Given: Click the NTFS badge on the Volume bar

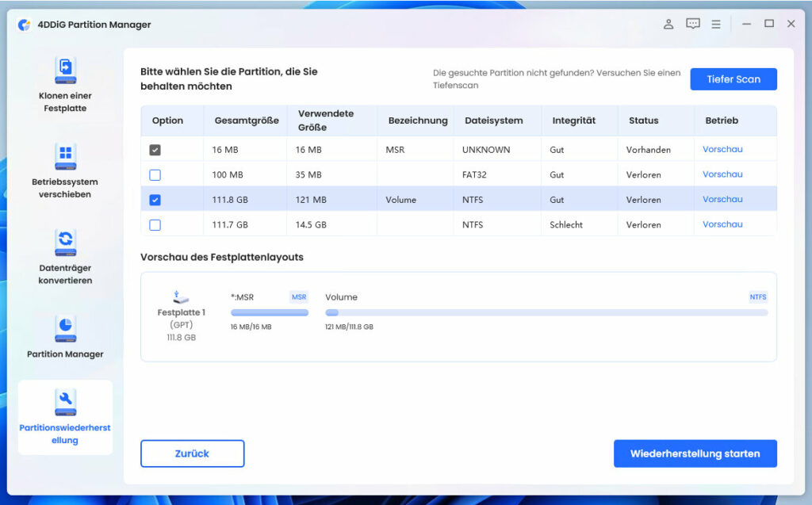Looking at the screenshot, I should point(758,296).
